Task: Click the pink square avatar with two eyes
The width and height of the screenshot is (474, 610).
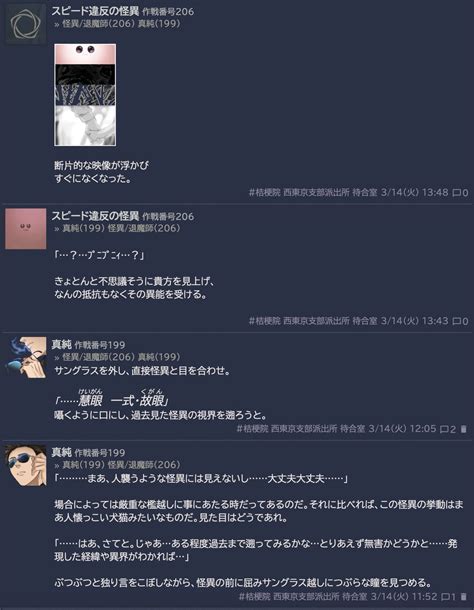Action: pos(26,229)
